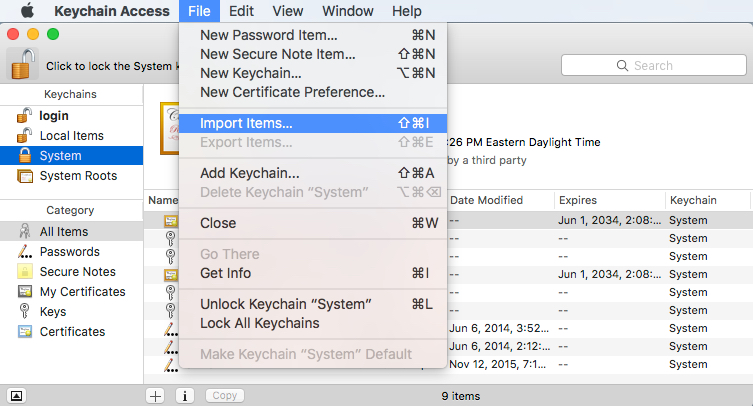Click the certificate thumbnail in detail pane

click(x=170, y=128)
